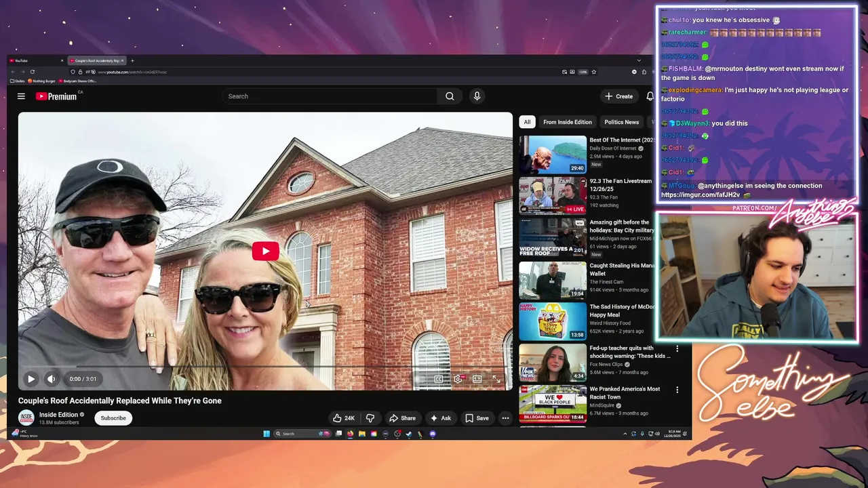The width and height of the screenshot is (868, 488).
Task: Toggle closed captions on the player
Action: [x=438, y=379]
